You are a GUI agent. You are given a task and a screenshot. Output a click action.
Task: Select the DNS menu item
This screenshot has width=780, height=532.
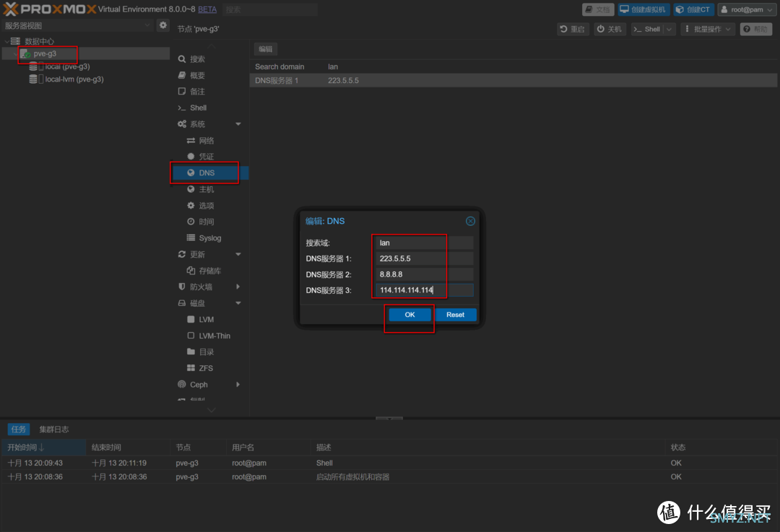pyautogui.click(x=209, y=173)
